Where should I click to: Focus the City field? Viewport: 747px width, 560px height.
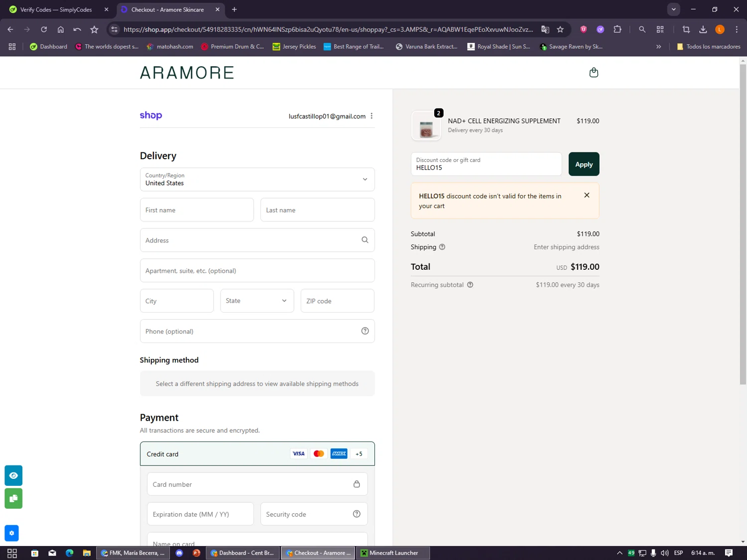tap(177, 301)
